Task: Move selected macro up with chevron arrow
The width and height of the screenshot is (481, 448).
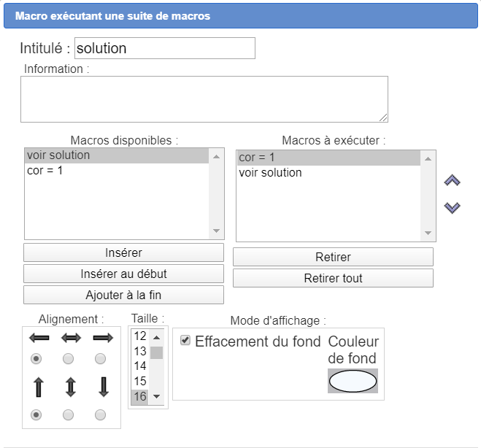Action: point(453,180)
